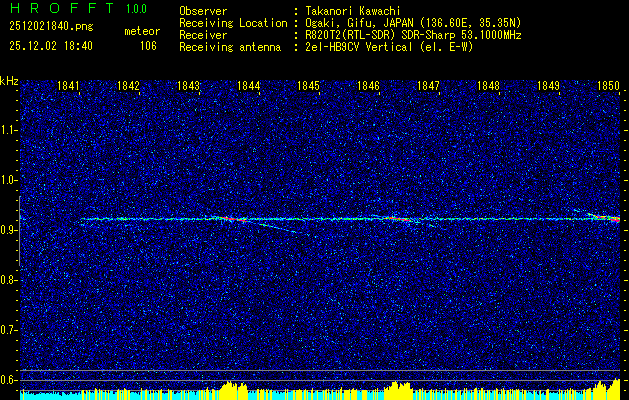This screenshot has width=629, height=400.
Task: Click the HROFFT program title
Action: click(62, 8)
